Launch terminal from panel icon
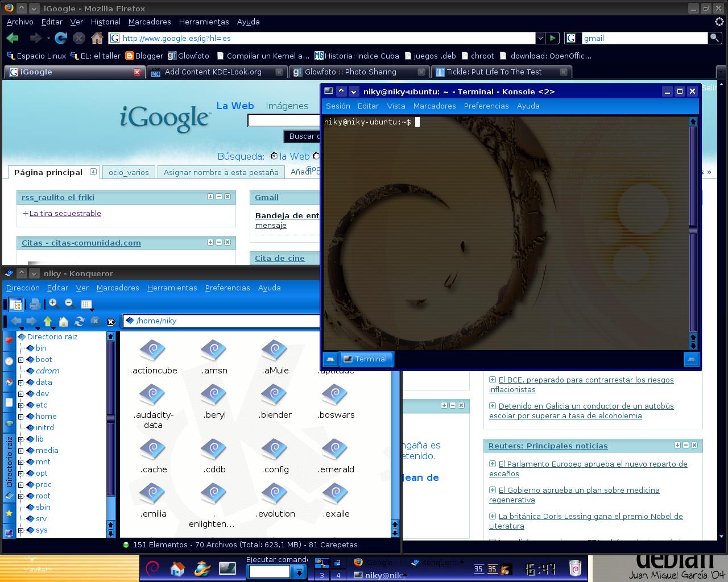This screenshot has width=728, height=582. click(x=227, y=568)
